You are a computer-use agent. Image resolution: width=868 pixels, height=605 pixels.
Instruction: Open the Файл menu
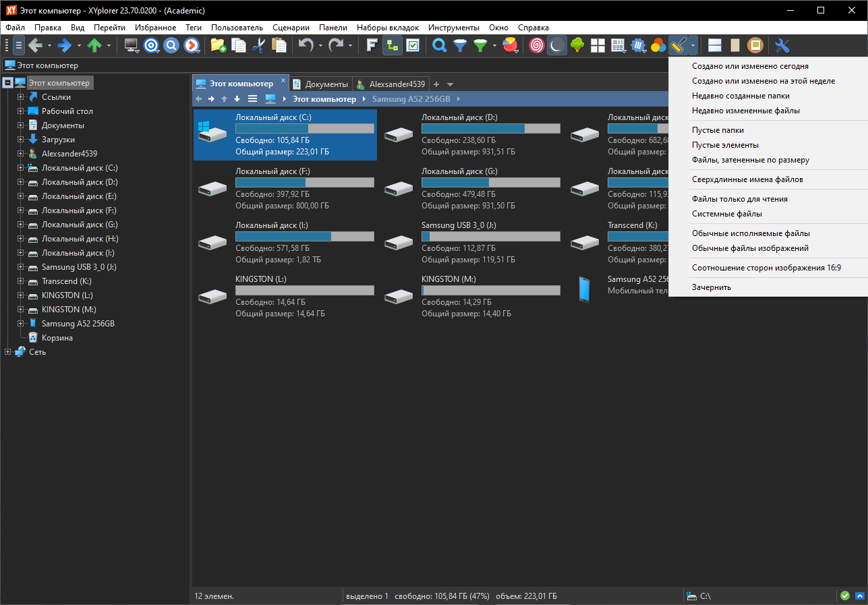(16, 28)
